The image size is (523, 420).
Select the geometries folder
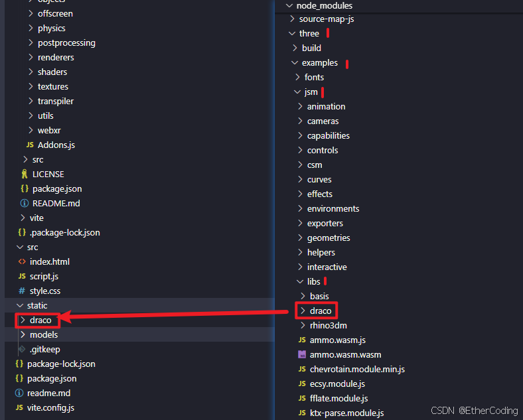[329, 238]
